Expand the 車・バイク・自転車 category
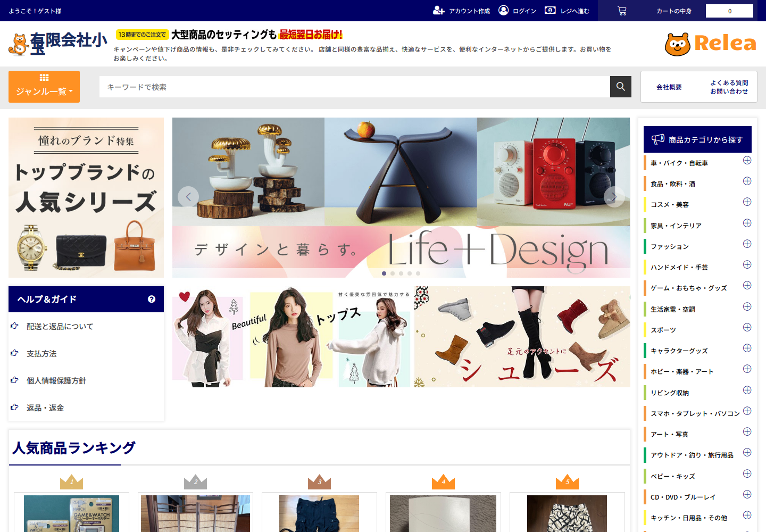 point(747,160)
